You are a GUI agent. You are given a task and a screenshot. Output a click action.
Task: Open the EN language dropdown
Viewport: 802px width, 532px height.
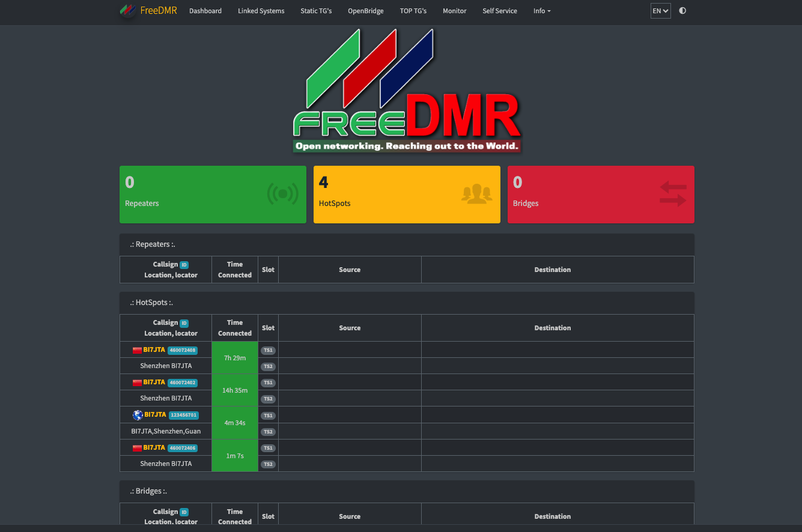(x=660, y=11)
